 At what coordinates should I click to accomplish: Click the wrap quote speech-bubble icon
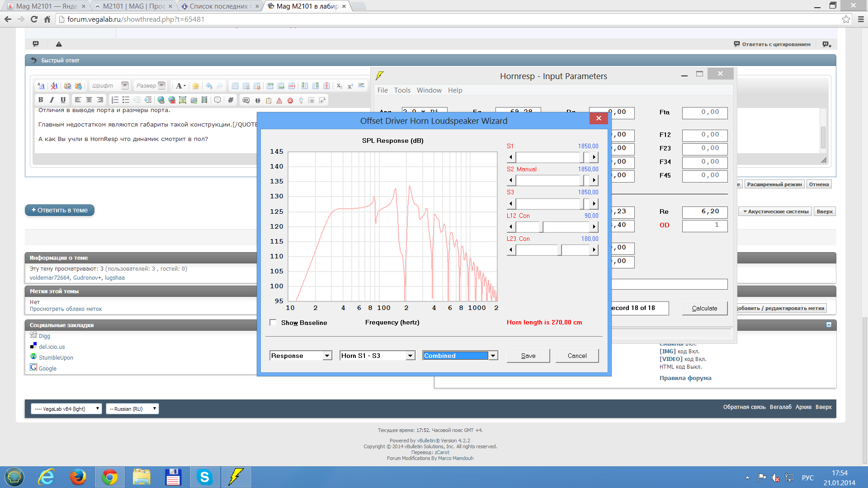point(217,100)
